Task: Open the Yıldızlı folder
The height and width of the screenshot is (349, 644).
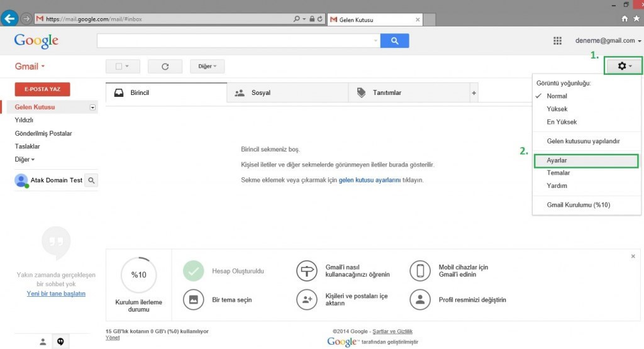Action: click(x=24, y=120)
